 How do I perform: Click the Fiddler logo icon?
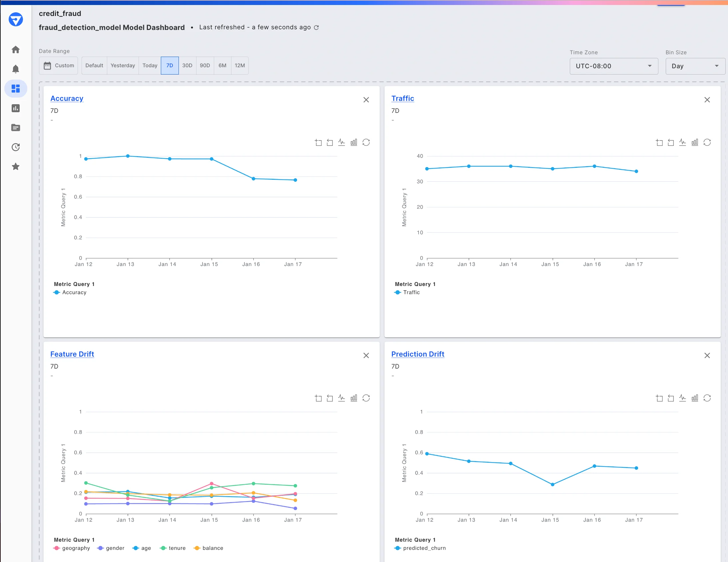tap(16, 19)
